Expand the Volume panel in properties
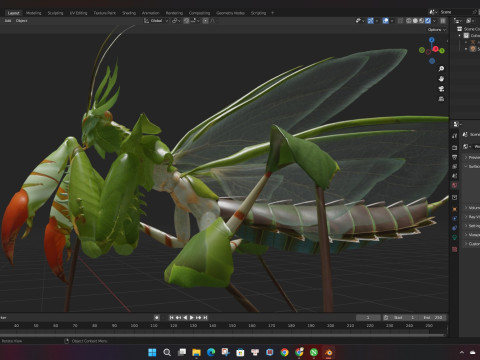The height and width of the screenshot is (360, 480). 472,208
